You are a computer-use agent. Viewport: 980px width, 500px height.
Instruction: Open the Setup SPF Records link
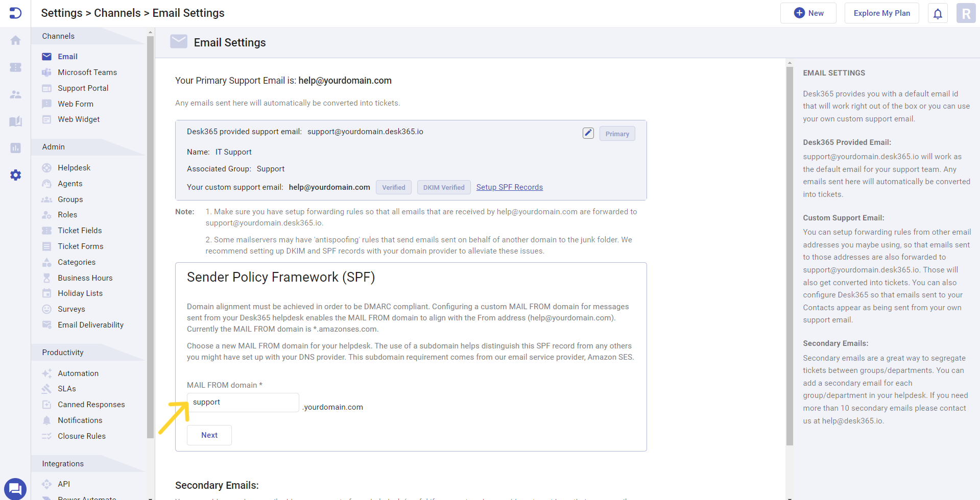click(509, 187)
